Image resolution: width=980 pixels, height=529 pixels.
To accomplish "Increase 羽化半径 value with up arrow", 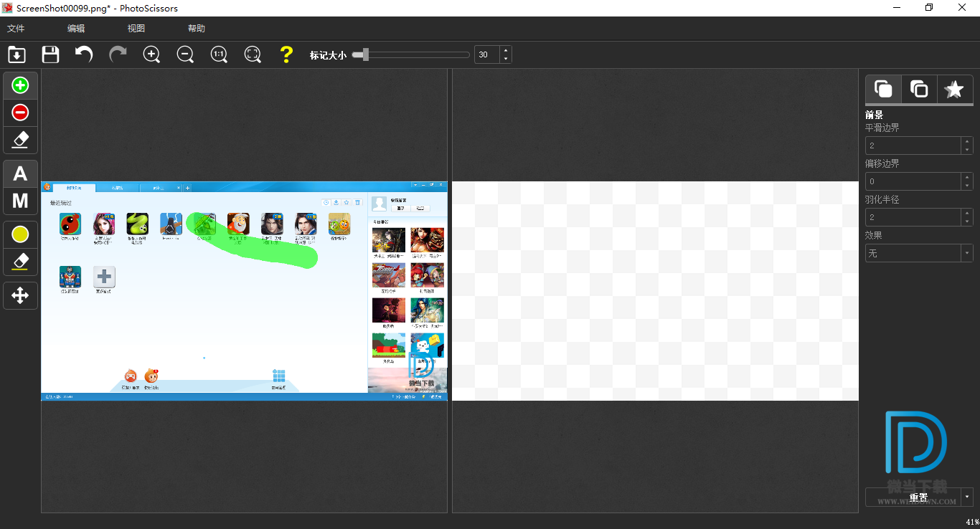I will point(967,213).
